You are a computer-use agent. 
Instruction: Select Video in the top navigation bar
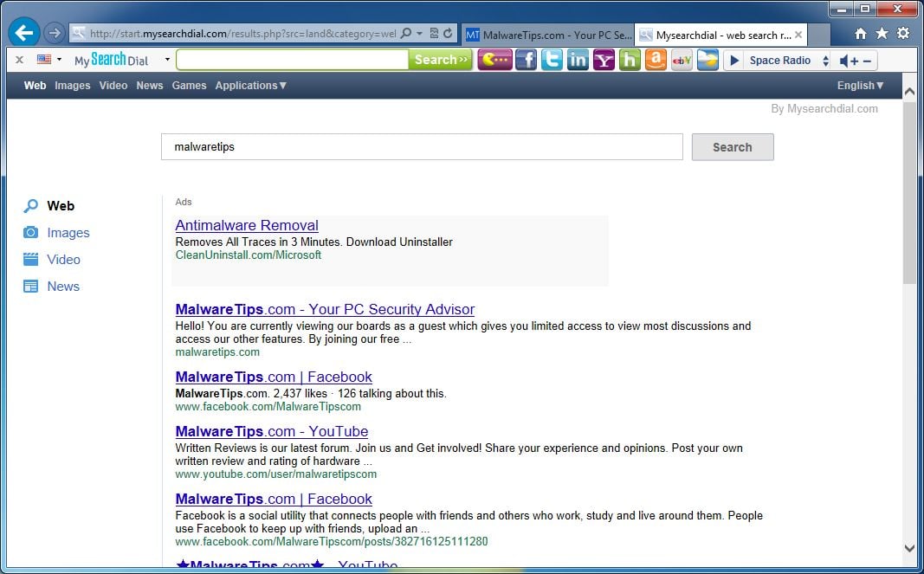pos(113,86)
